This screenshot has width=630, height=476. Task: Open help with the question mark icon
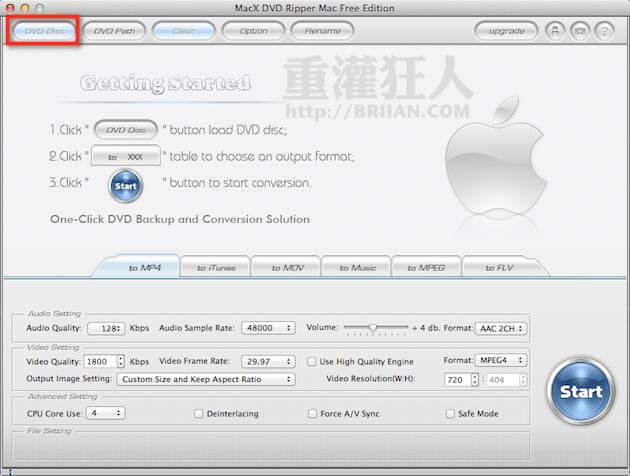click(604, 31)
